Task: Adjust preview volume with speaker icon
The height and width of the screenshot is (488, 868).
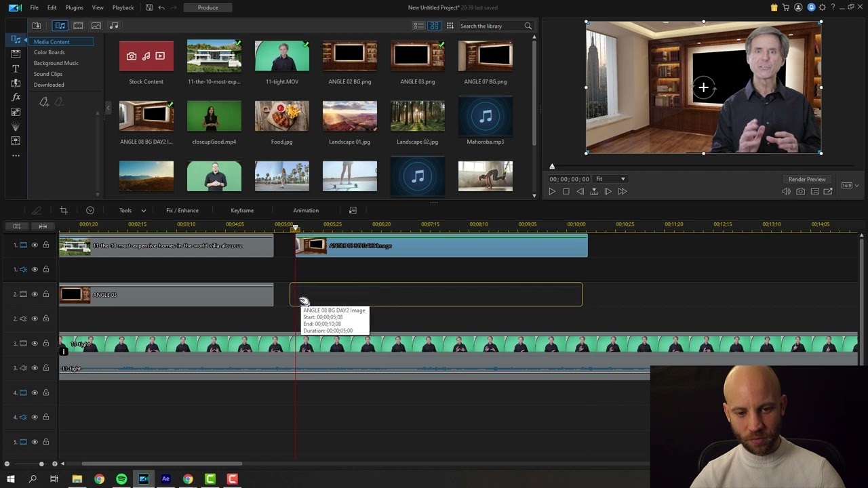Action: [787, 192]
